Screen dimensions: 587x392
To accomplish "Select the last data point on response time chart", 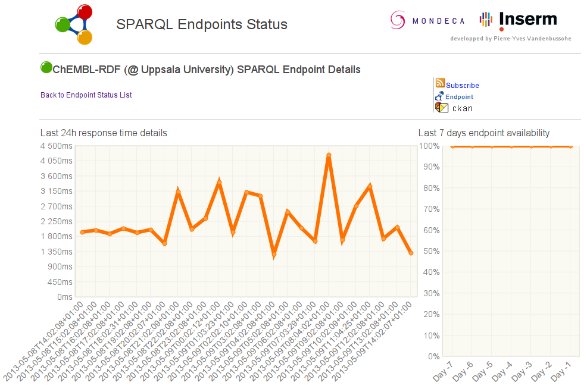I will tap(411, 253).
